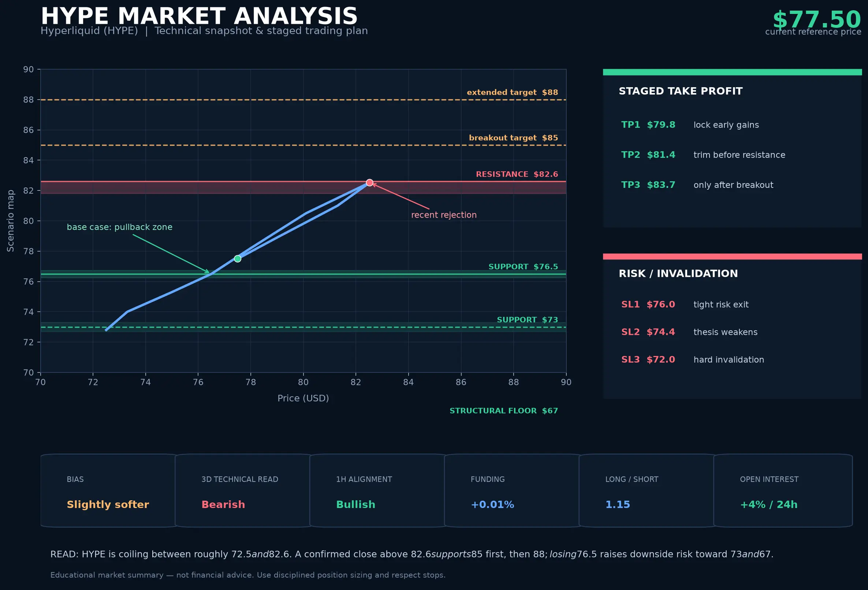Click the "OPEN INTEREST" card label
This screenshot has width=868, height=590.
(770, 479)
